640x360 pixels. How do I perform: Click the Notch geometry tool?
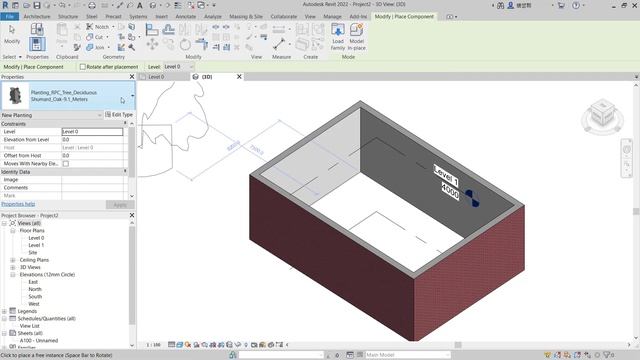pos(98,27)
